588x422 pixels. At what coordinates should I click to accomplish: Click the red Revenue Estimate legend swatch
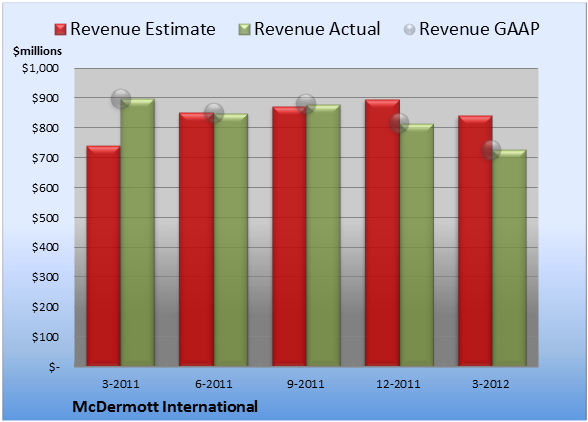click(x=60, y=30)
